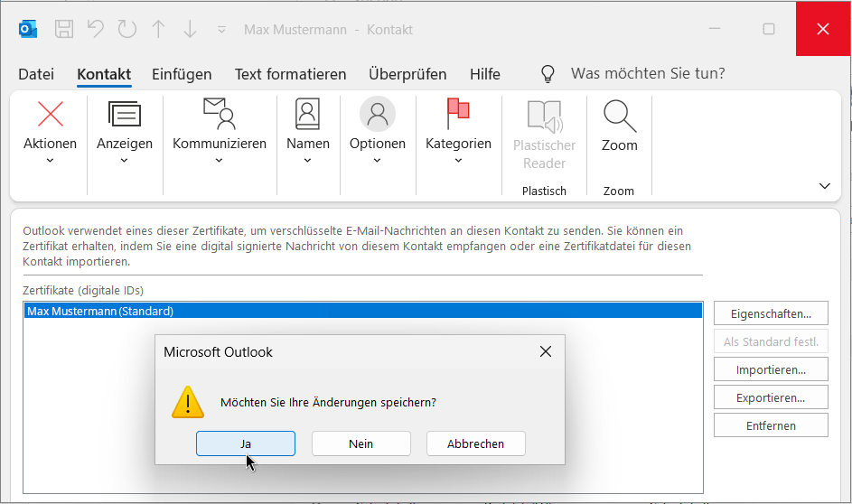Minimize the Kontakt window
Screen dimensions: 852x504
[714, 29]
